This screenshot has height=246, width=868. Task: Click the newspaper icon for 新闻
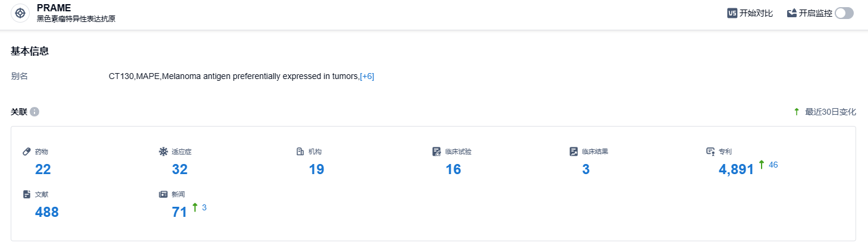click(x=163, y=194)
